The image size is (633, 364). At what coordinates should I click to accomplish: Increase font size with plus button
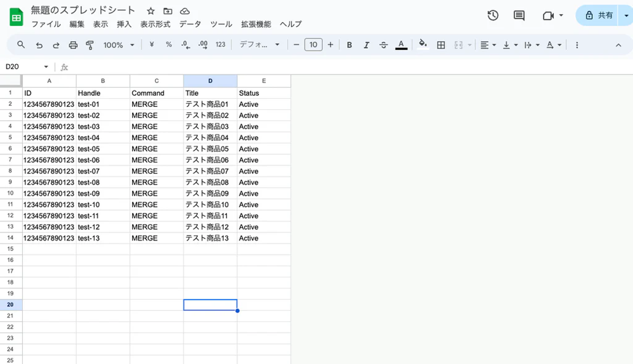(331, 45)
